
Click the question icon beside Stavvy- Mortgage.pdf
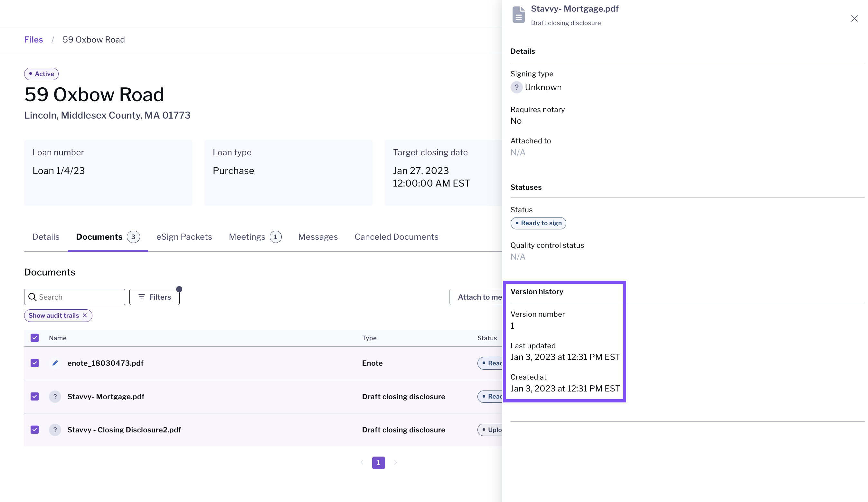click(x=55, y=397)
